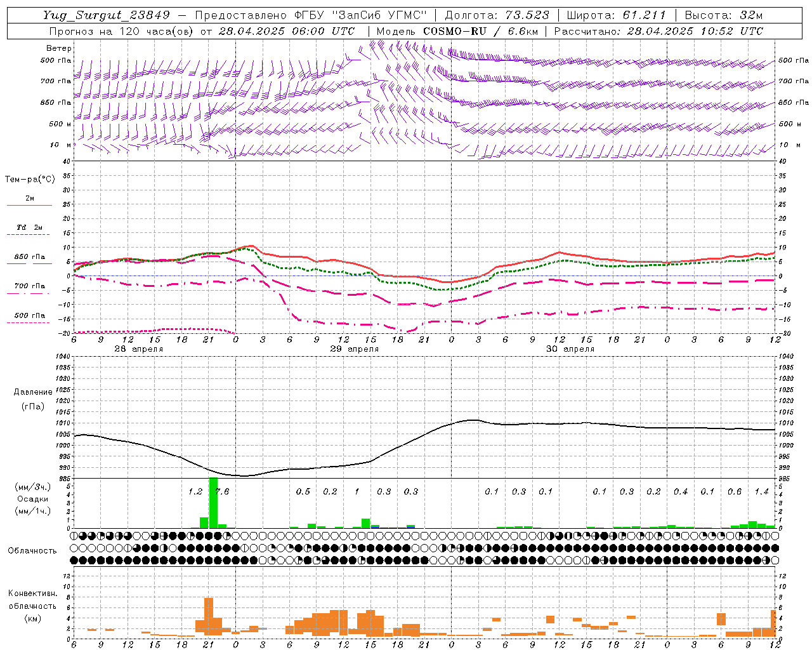Click the 0.6 precipitation total value
The width and height of the screenshot is (812, 650).
click(735, 492)
